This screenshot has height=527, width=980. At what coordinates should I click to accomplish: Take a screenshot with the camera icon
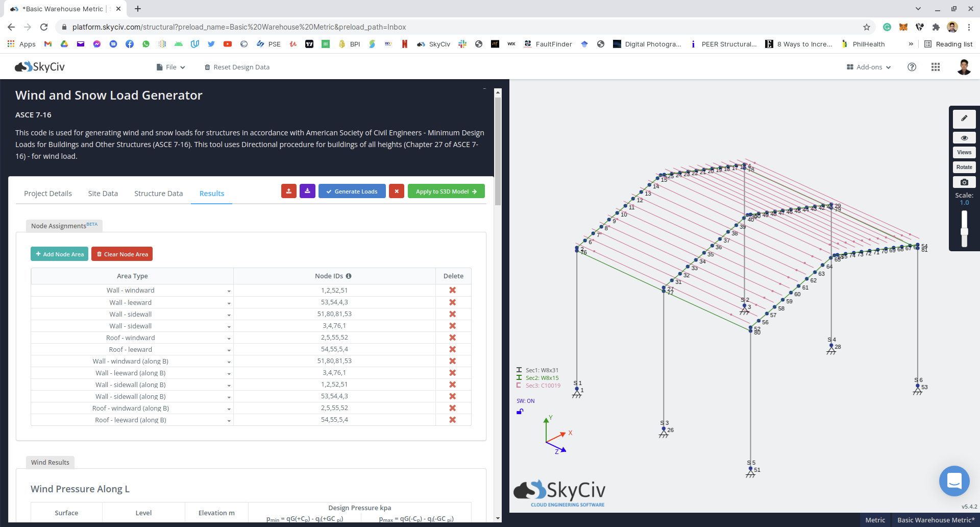[x=964, y=182]
